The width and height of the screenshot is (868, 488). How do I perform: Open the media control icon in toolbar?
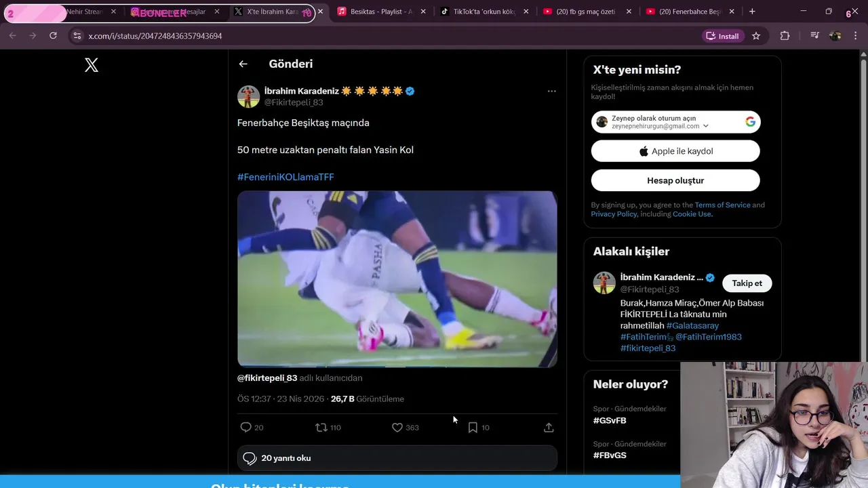pyautogui.click(x=815, y=36)
